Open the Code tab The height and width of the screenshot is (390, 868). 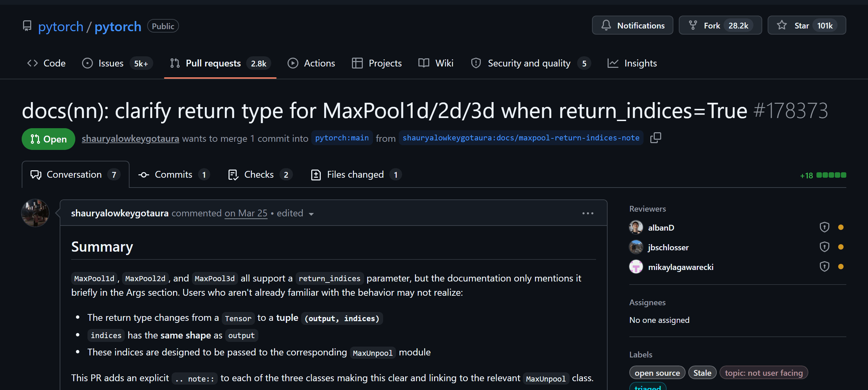point(46,63)
